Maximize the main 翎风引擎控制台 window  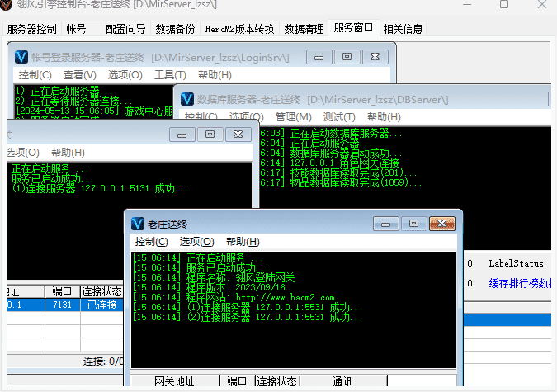[504, 5]
